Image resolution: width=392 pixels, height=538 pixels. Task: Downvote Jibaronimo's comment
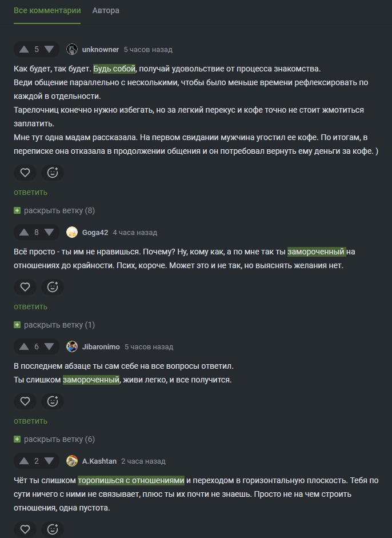point(50,346)
